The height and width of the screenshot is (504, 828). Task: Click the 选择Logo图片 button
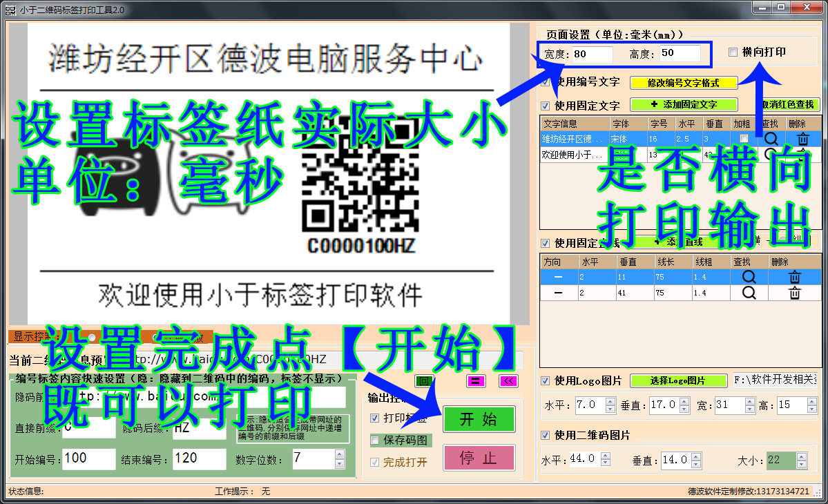[678, 380]
